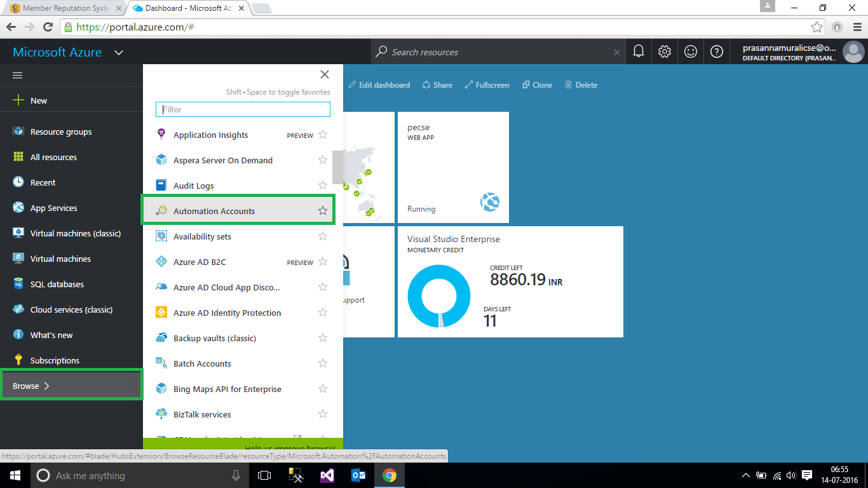The height and width of the screenshot is (488, 868).
Task: Open the Action Center notification icon
Action: click(x=807, y=475)
